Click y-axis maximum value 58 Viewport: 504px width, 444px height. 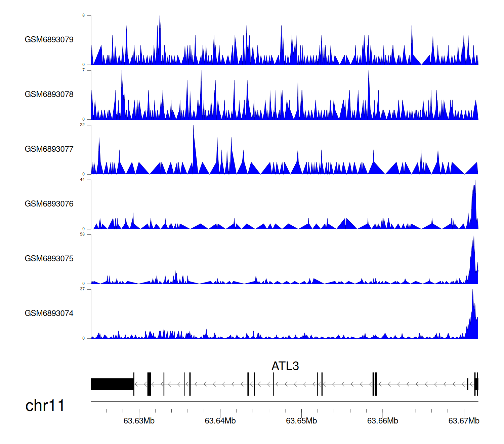(82, 234)
